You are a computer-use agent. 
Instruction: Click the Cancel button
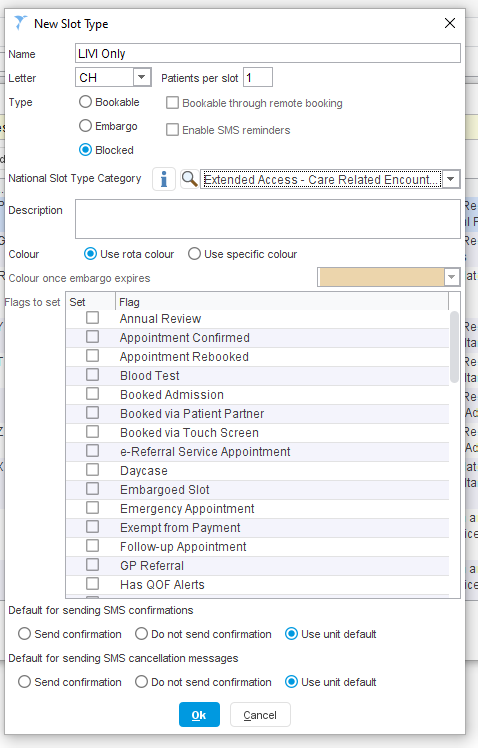tap(260, 715)
